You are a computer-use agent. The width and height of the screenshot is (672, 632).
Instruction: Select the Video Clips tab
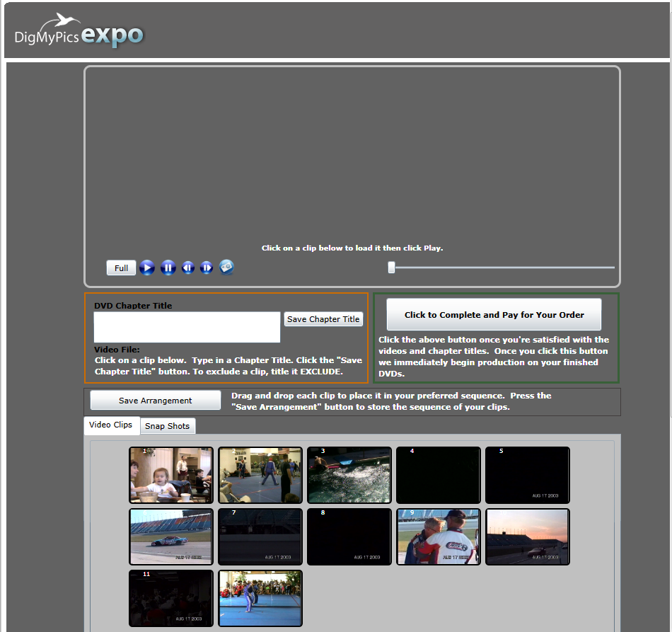click(111, 425)
